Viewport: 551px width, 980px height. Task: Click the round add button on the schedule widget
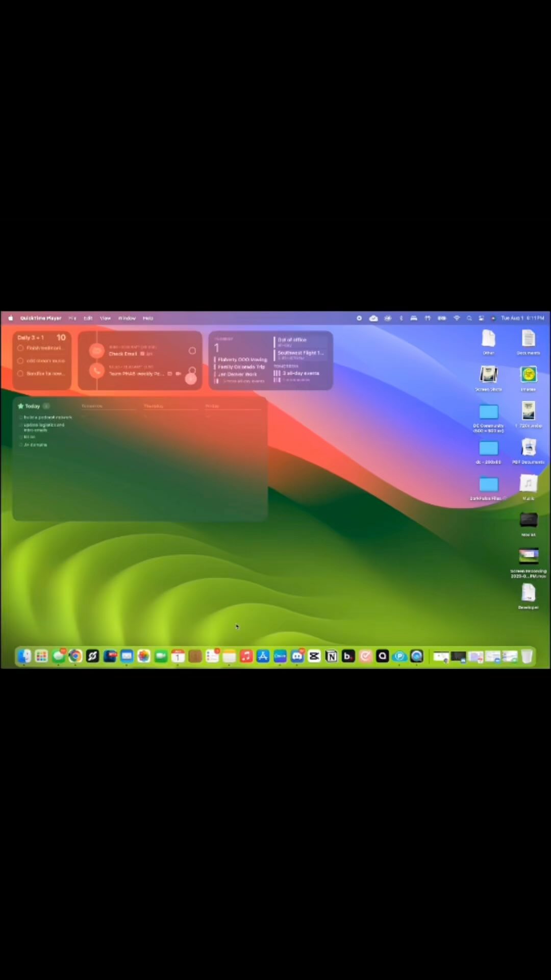pos(191,379)
